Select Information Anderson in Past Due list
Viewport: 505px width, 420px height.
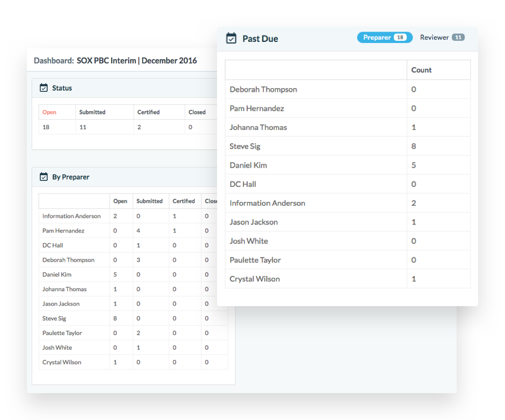268,203
